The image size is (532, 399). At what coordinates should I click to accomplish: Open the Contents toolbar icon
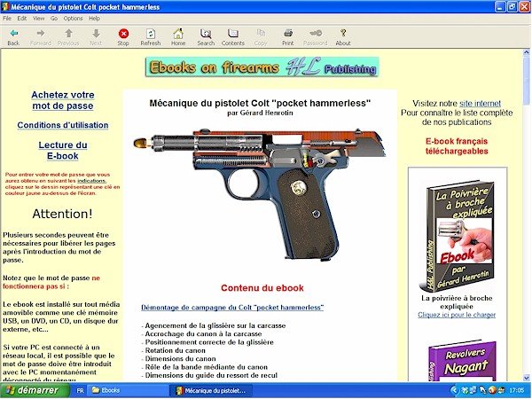pyautogui.click(x=233, y=34)
